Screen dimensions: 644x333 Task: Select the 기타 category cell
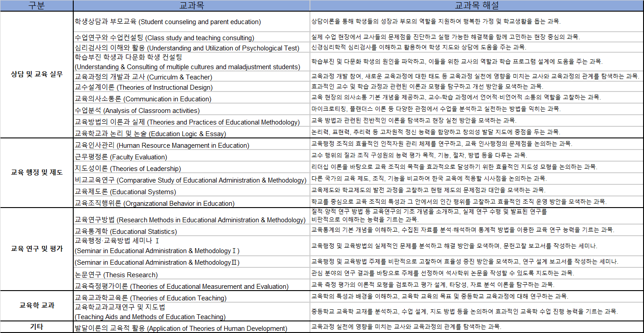(37, 327)
